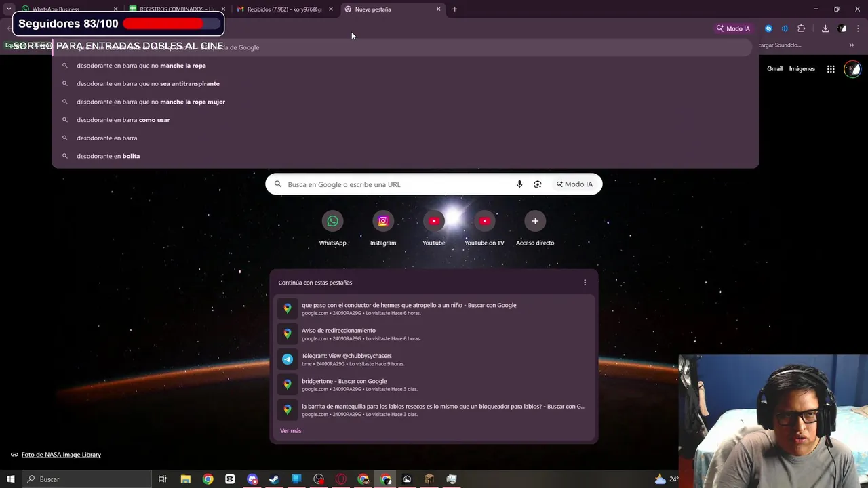Image resolution: width=868 pixels, height=488 pixels.
Task: Open the Google account avatar on page
Action: (x=852, y=69)
